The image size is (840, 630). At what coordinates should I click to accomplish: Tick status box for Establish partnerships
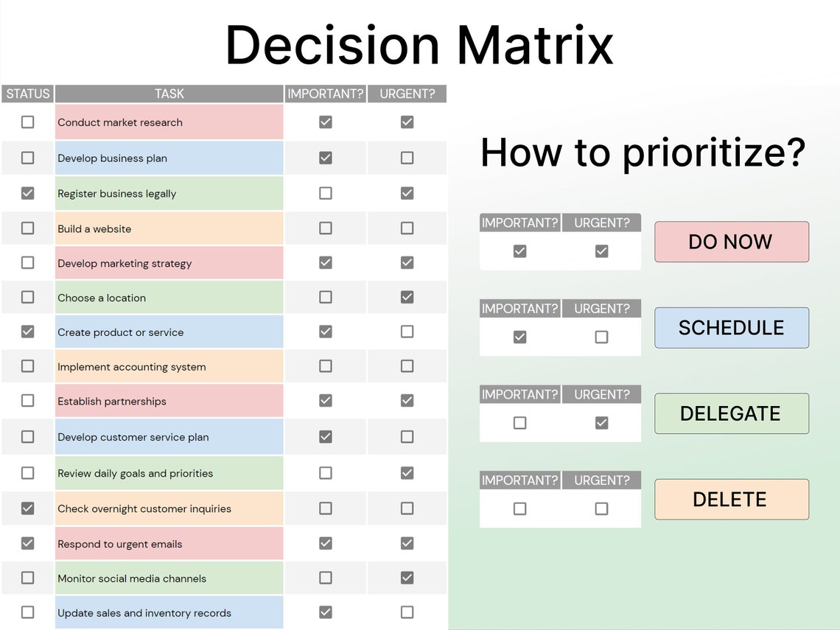28,401
